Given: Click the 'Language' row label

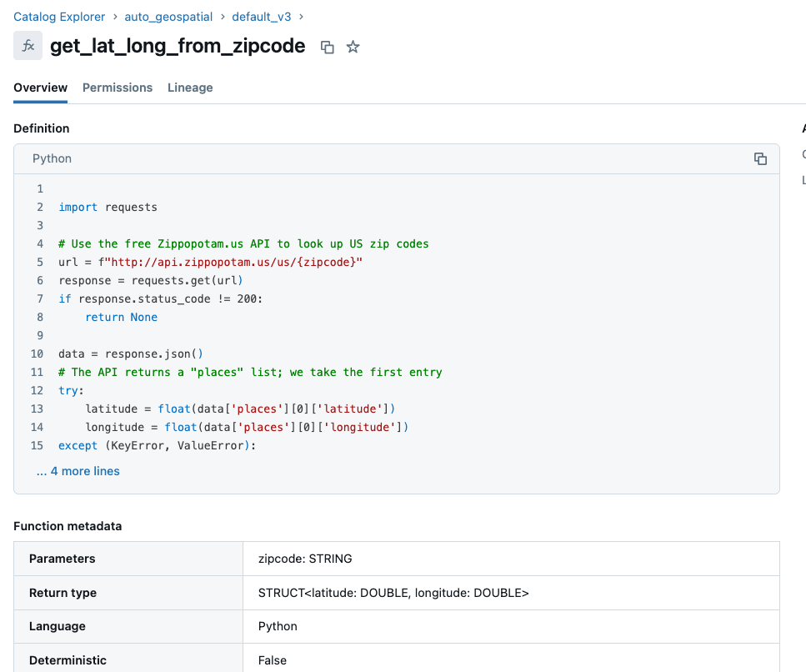Looking at the screenshot, I should pyautogui.click(x=57, y=626).
